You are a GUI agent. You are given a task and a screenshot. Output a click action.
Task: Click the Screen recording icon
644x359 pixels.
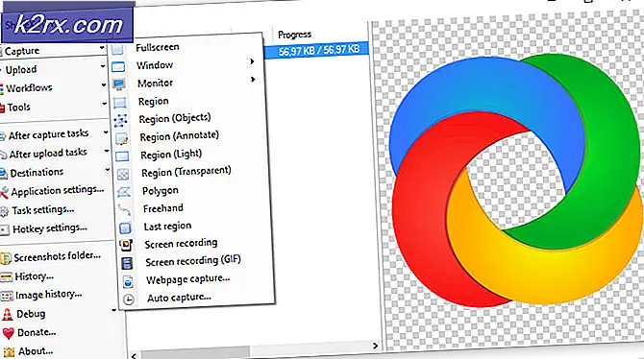[126, 245]
